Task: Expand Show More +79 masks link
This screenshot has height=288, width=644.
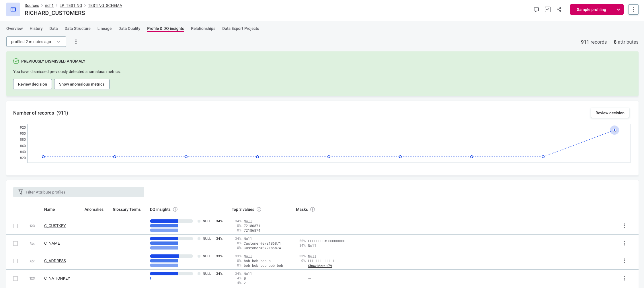Action: 320,266
